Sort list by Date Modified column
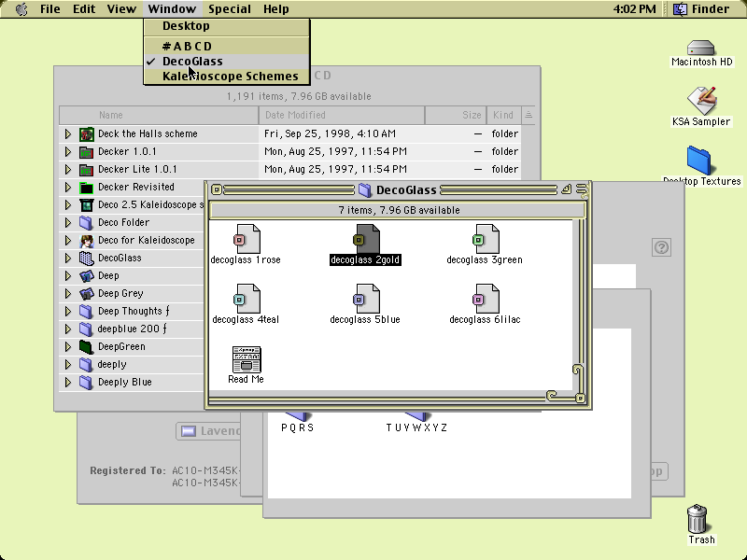This screenshot has width=747, height=560. click(342, 115)
